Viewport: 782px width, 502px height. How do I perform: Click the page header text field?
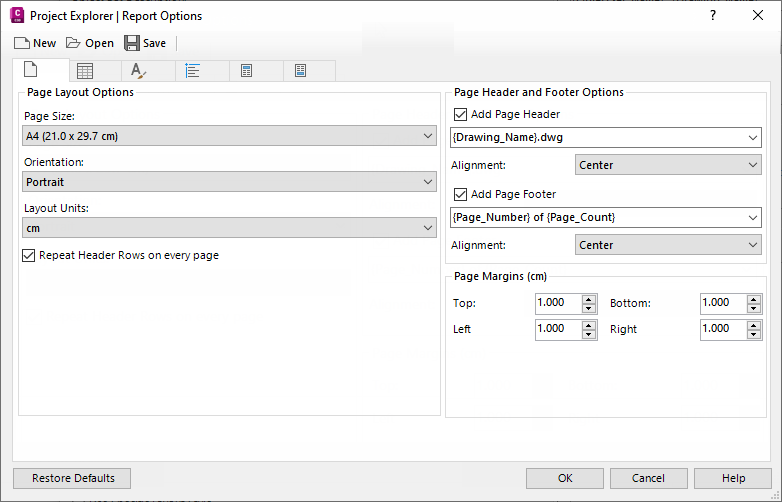tap(597, 137)
